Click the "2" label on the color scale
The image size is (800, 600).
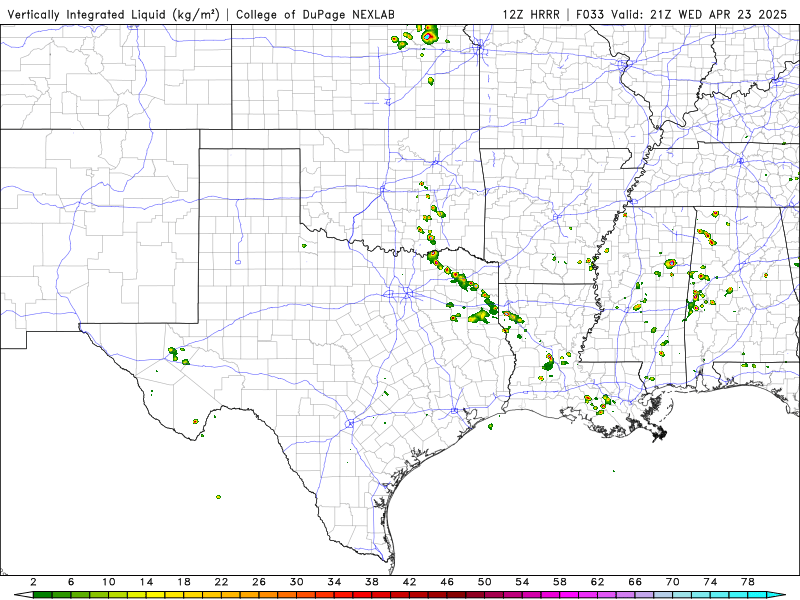[x=34, y=582]
